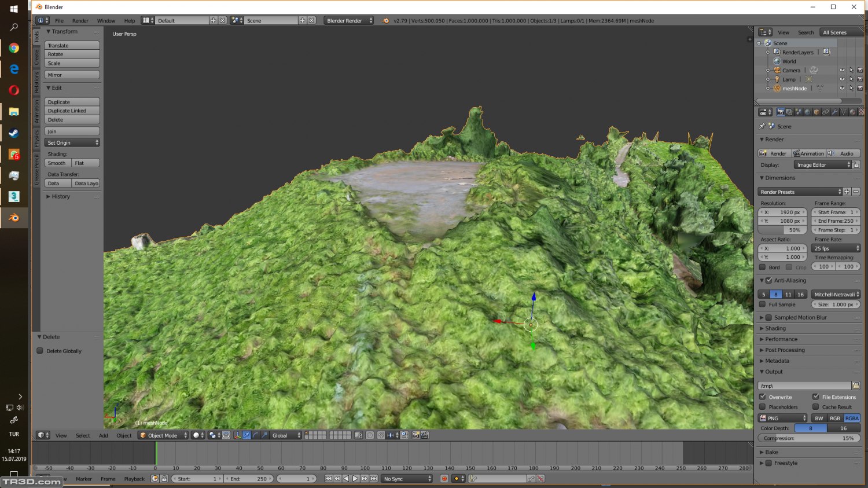Image resolution: width=868 pixels, height=488 pixels.
Task: Enable the Placeholders checkbox
Action: (x=763, y=407)
